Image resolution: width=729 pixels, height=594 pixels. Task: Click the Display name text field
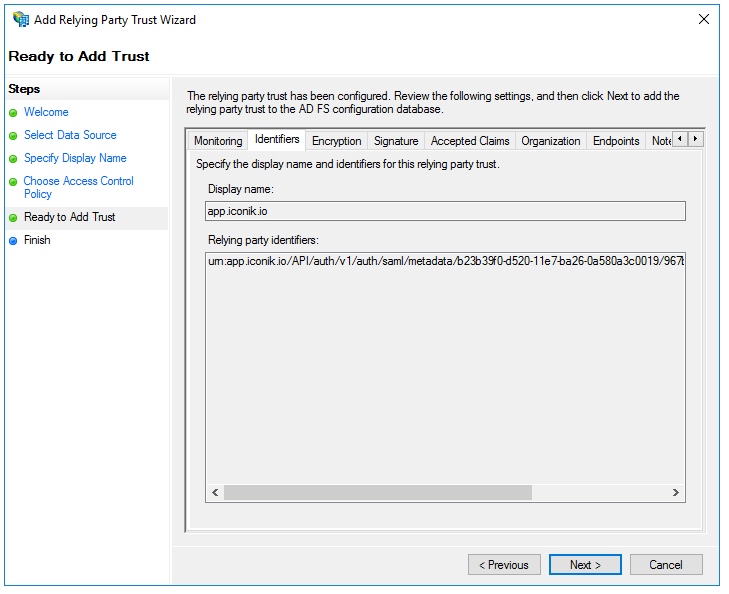pos(445,211)
